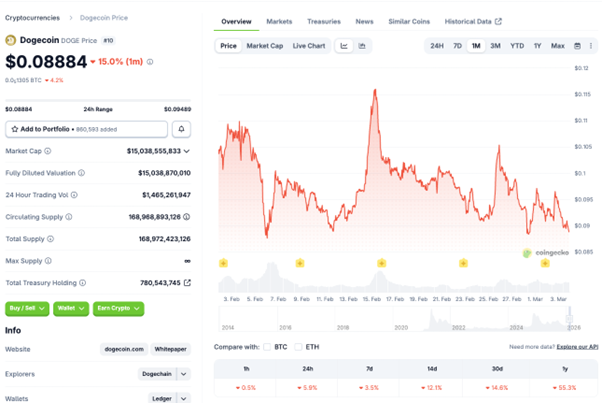Open the chart's more options menu
Screen dimensions: 602x403
[x=592, y=46]
